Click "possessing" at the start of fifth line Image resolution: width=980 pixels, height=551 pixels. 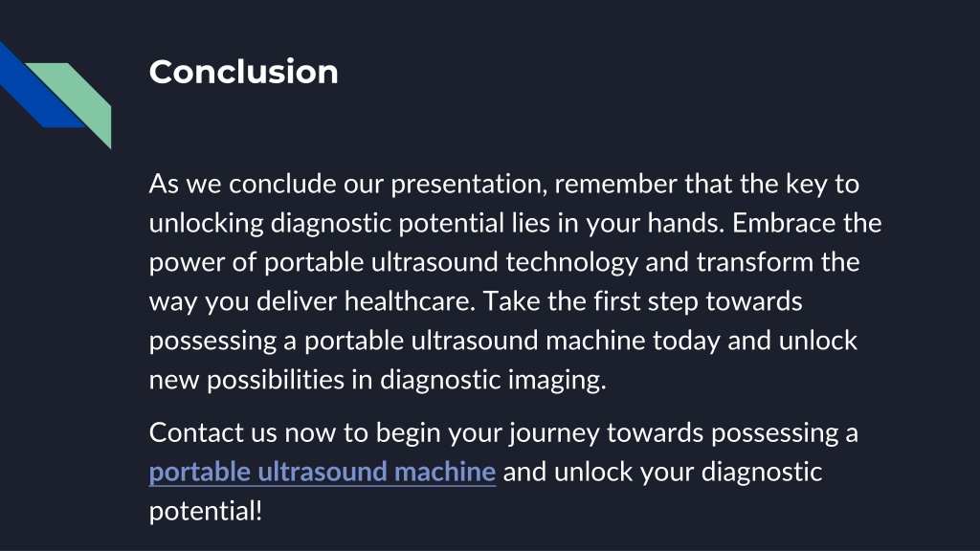[x=212, y=342]
